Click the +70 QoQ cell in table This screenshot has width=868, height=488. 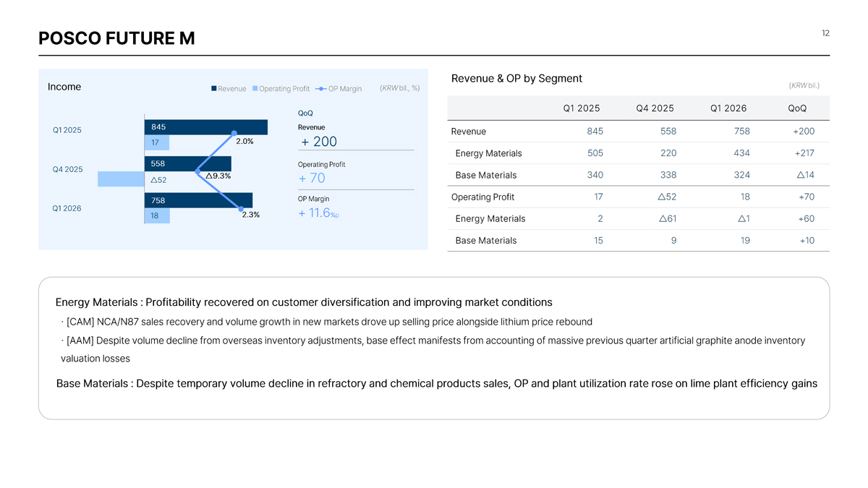pos(807,197)
